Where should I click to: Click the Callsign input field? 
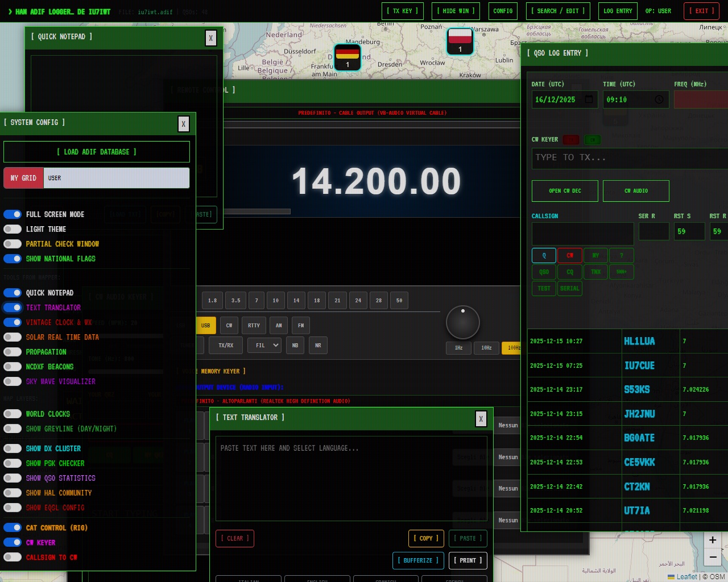582,233
